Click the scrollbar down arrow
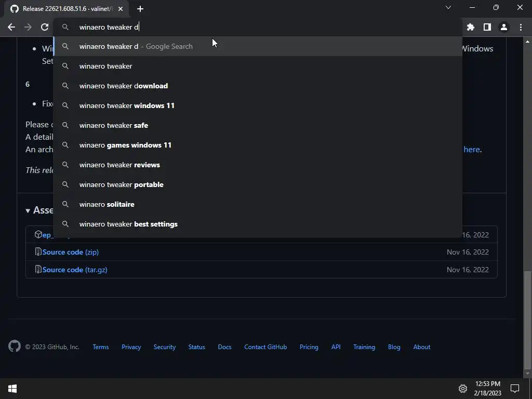 click(x=527, y=374)
